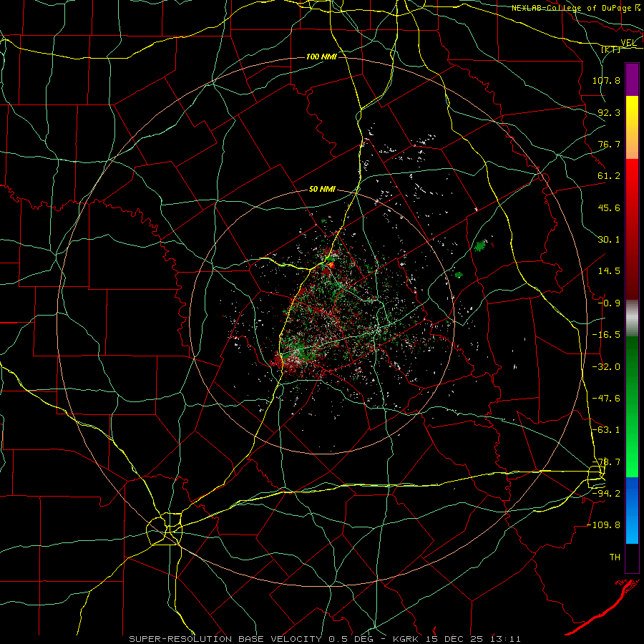Select the -0.9 legend value
The width and height of the screenshot is (644, 644).
(609, 303)
